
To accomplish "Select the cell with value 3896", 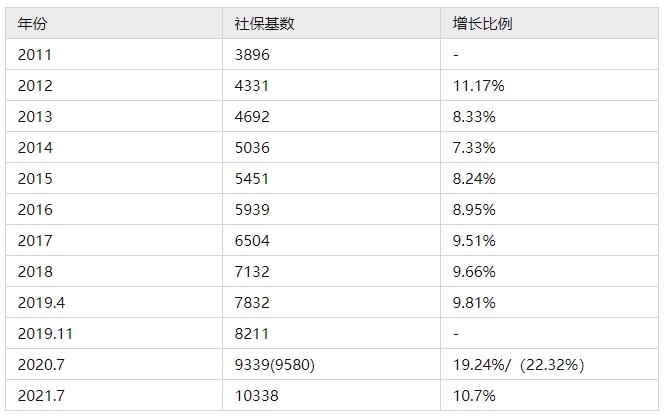I will click(252, 54).
